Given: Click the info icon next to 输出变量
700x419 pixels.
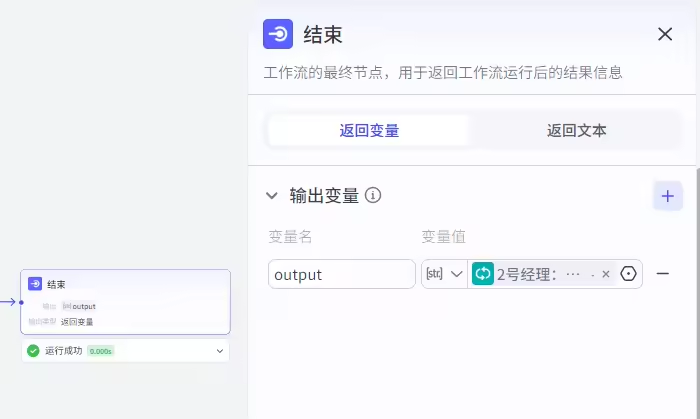Looking at the screenshot, I should (x=373, y=196).
